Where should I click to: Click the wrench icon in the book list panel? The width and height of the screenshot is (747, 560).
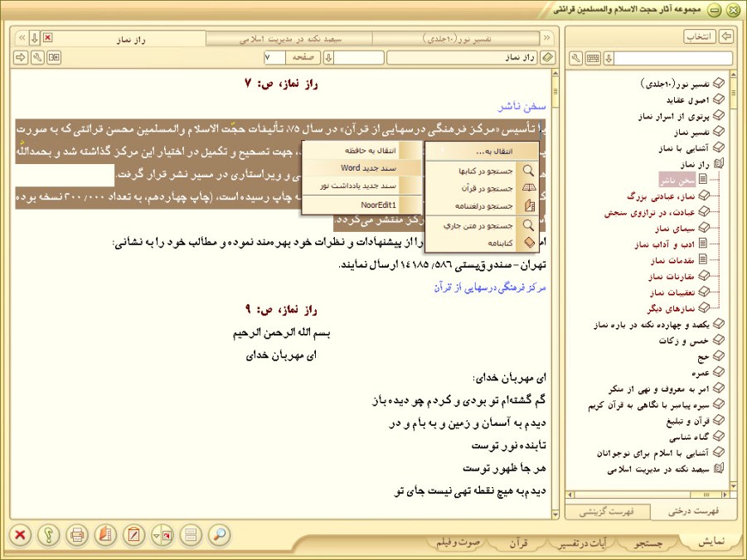coord(576,58)
